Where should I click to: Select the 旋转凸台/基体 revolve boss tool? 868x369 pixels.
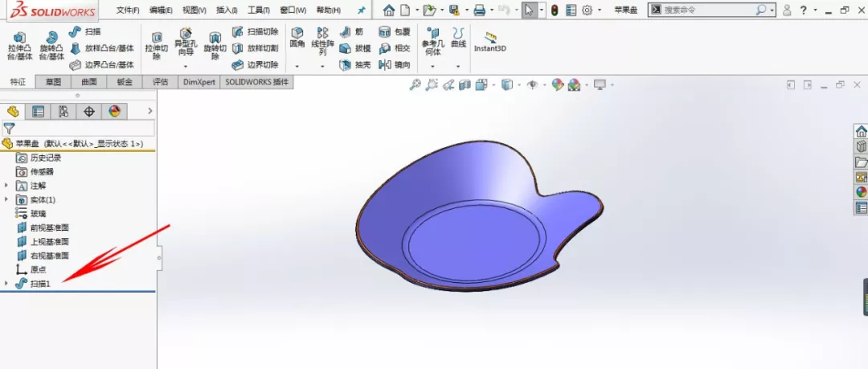click(51, 47)
